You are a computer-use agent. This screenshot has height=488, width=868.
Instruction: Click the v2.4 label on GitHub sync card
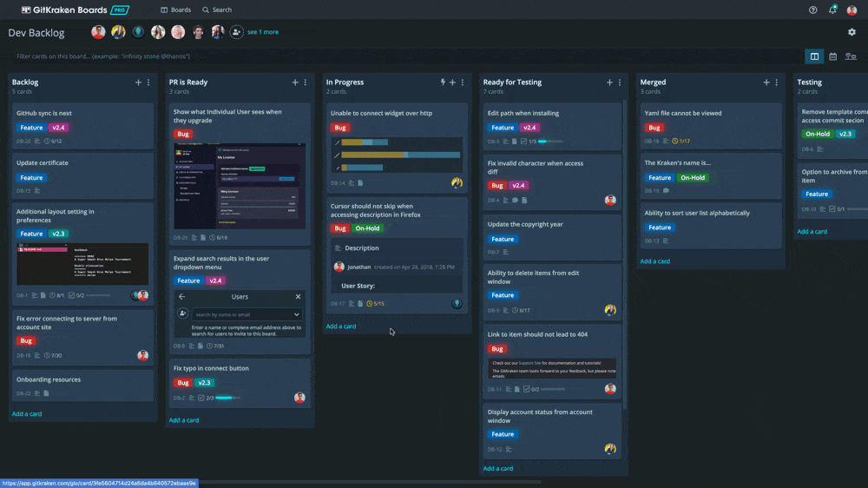point(58,128)
